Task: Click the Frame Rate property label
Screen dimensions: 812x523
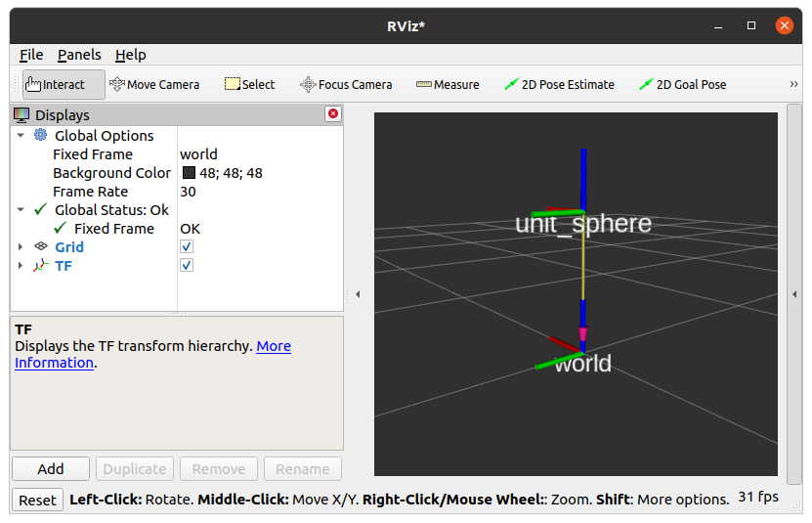Action: coord(91,192)
